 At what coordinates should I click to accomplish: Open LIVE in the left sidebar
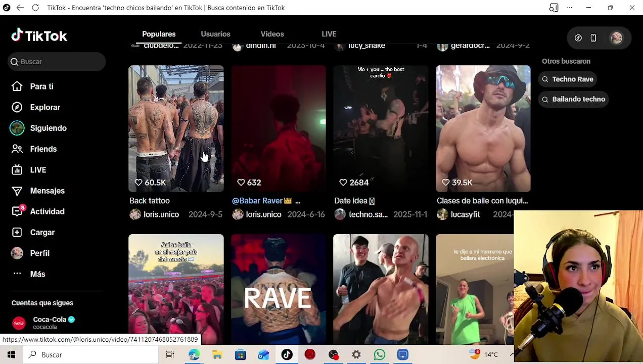coord(29,170)
